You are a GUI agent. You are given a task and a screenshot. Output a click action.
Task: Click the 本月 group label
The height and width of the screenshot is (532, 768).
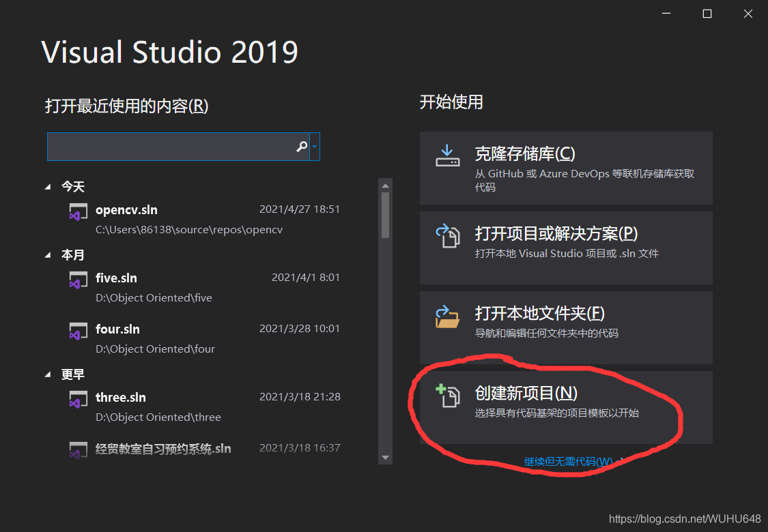73,256
